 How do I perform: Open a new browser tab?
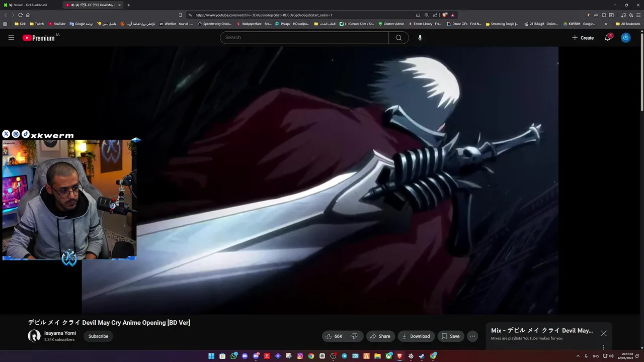pos(129,5)
